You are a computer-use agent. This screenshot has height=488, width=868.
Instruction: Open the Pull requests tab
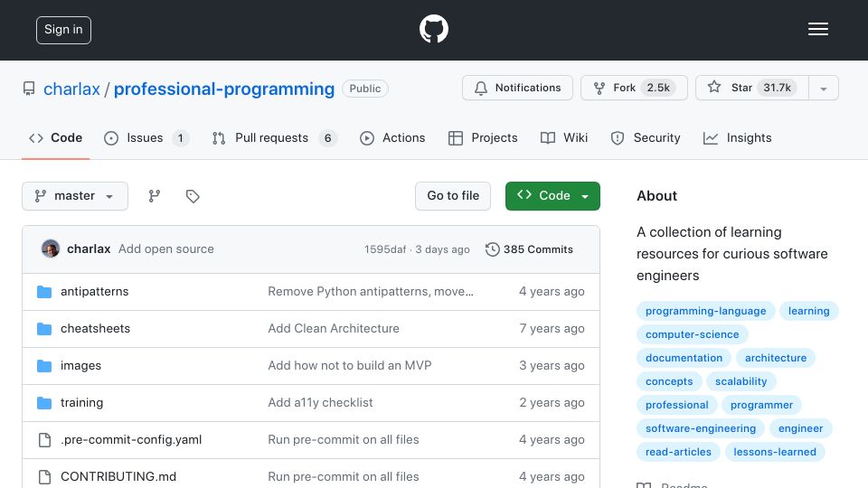click(x=274, y=137)
